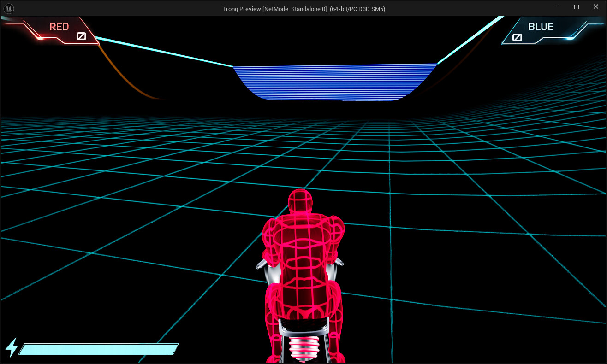Screen dimensions: 607x364
Task: Click the cyan energy boost bar
Action: click(98, 349)
